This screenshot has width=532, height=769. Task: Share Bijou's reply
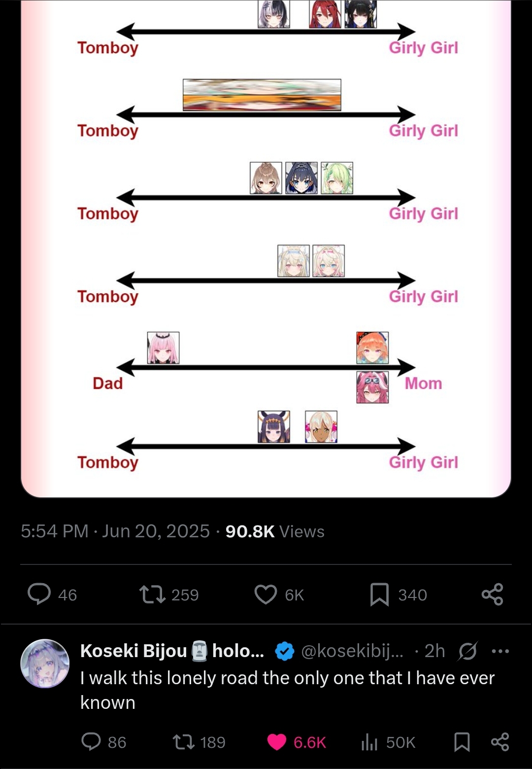tap(500, 742)
